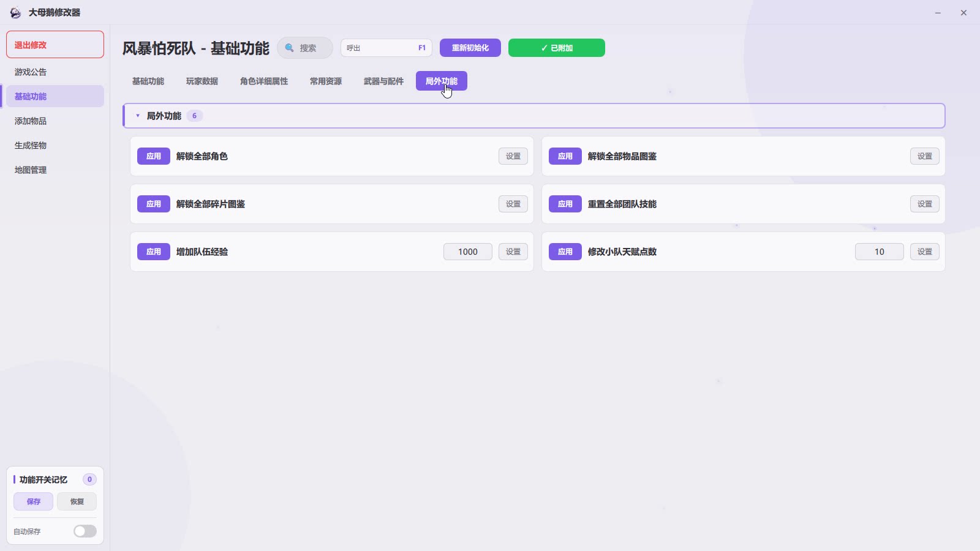Click the 大母鹅修改器 title text
Viewport: 980px width, 551px height.
(55, 12)
